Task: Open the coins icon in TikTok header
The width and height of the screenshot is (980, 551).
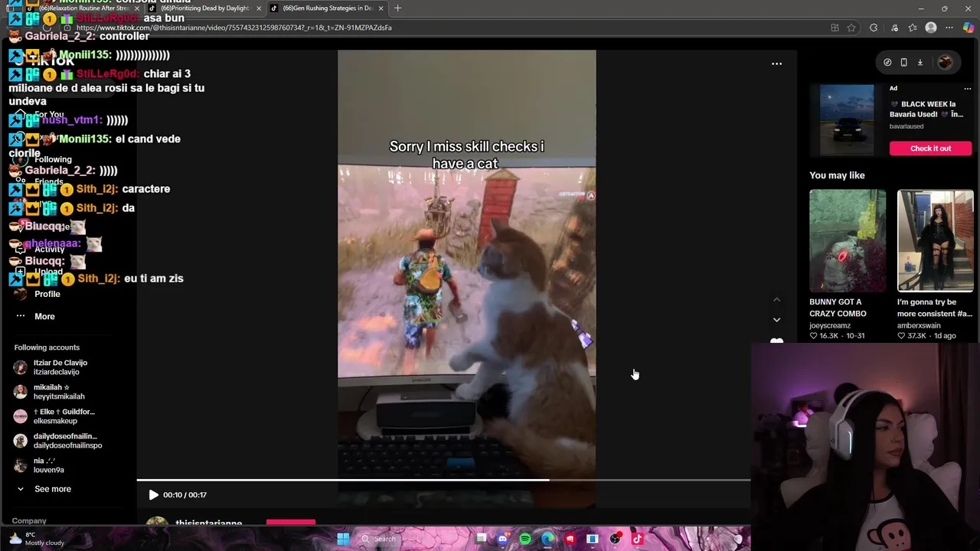Action: 887,63
